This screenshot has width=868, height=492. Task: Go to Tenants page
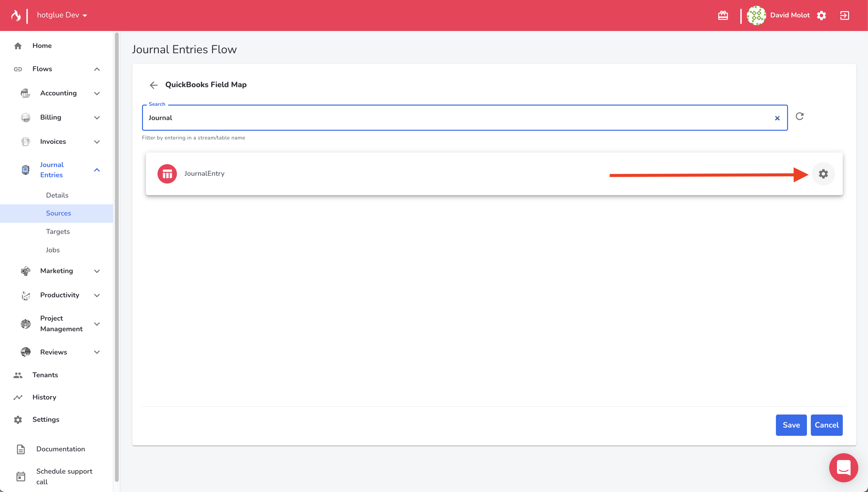[45, 375]
